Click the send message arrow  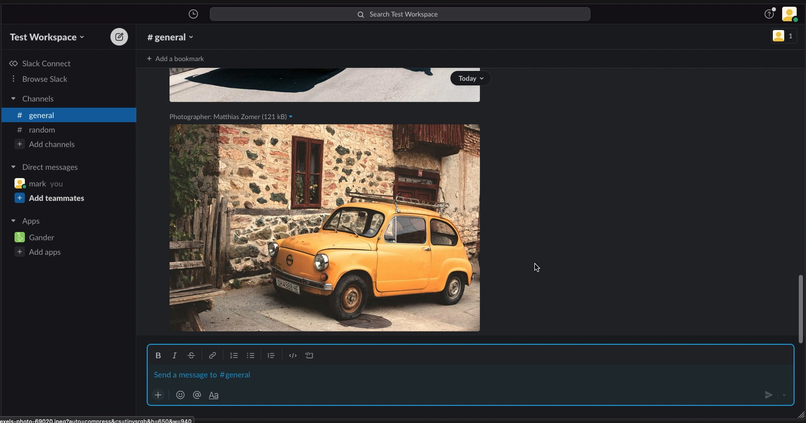tap(768, 395)
